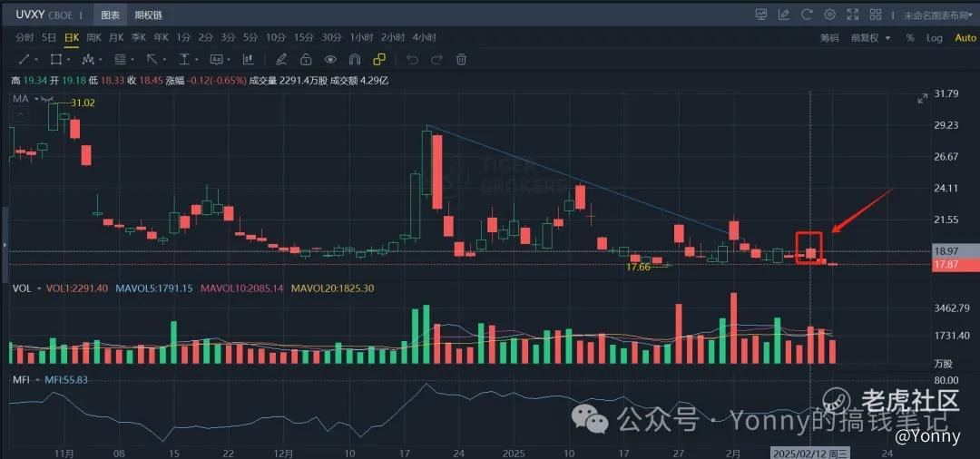This screenshot has height=459, width=980.
Task: Select the 1分 timeframe
Action: pos(183,37)
